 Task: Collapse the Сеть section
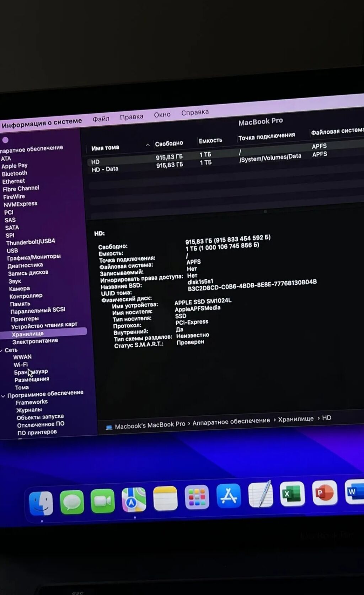click(1, 351)
